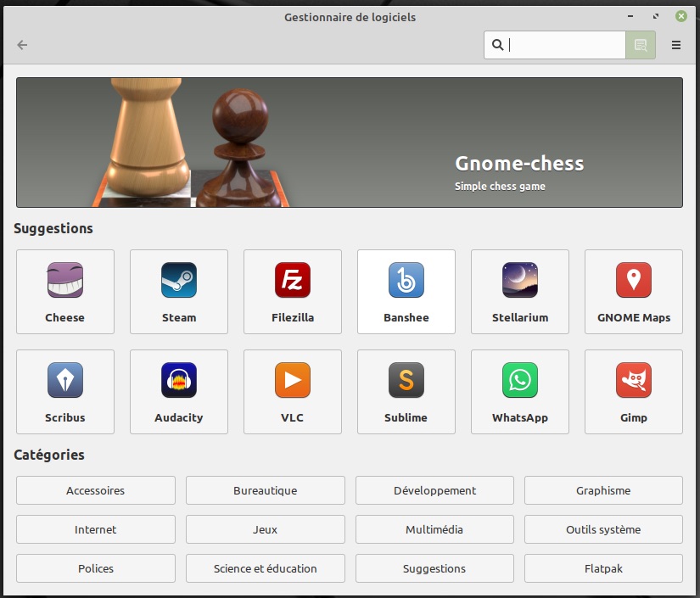Browse the Bureautique category
Image resolution: width=700 pixels, height=598 pixels.
coord(266,490)
